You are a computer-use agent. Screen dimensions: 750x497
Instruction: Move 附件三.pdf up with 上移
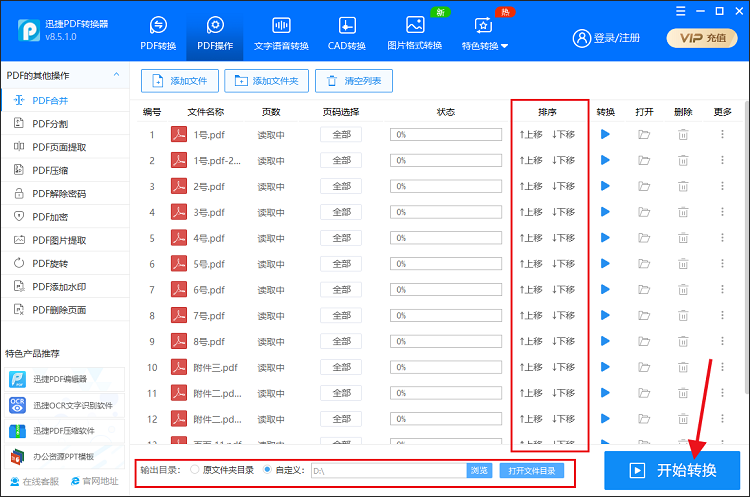click(531, 367)
